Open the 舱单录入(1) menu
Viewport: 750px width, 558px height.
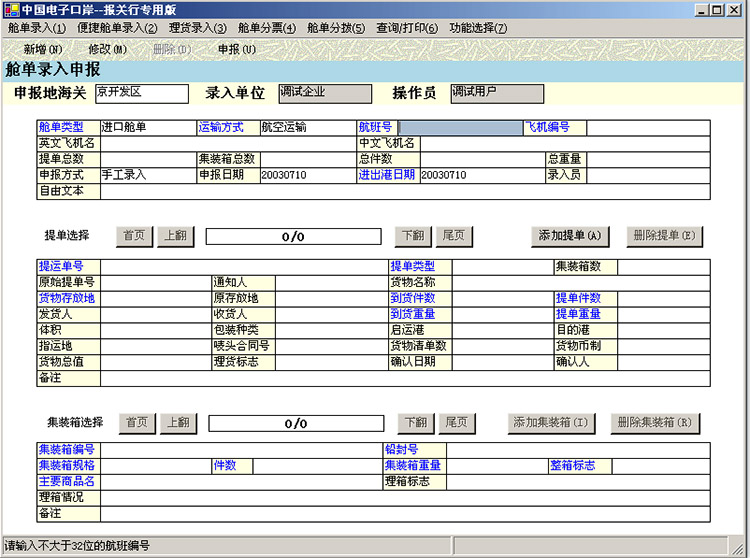(x=36, y=28)
